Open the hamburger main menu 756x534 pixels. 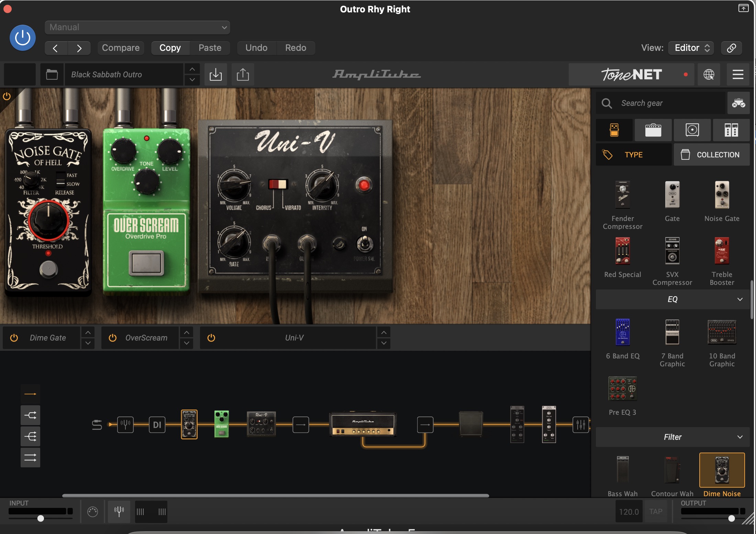pyautogui.click(x=738, y=75)
